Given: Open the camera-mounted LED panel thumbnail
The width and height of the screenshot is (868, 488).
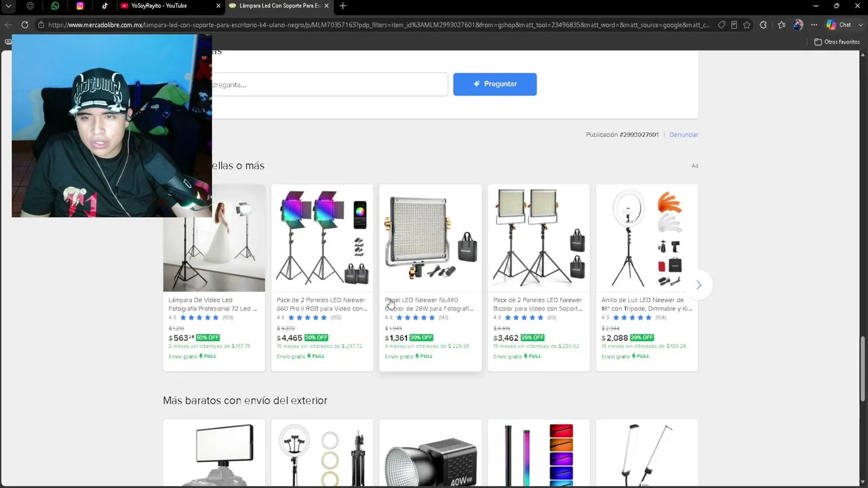Looking at the screenshot, I should (x=214, y=453).
